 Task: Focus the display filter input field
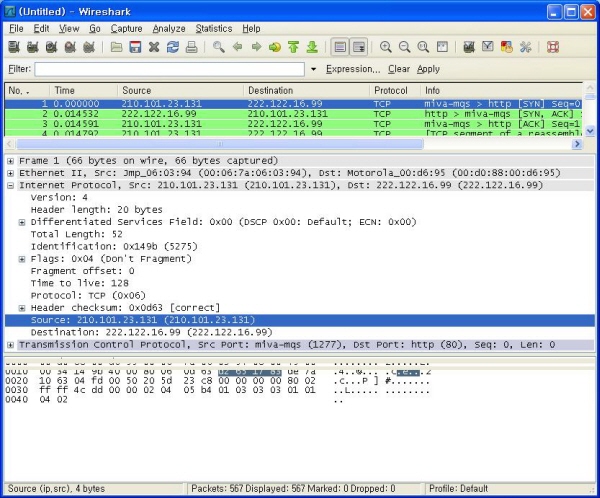click(x=170, y=69)
